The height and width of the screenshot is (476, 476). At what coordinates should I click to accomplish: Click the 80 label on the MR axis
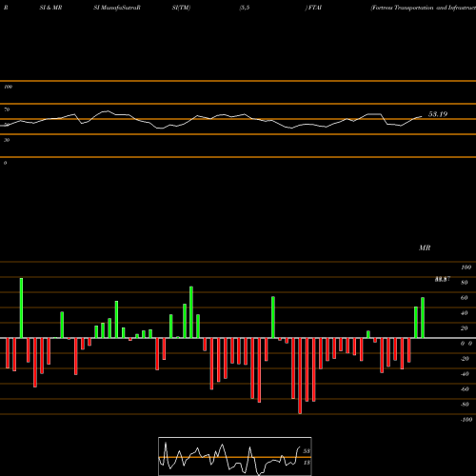click(465, 283)
